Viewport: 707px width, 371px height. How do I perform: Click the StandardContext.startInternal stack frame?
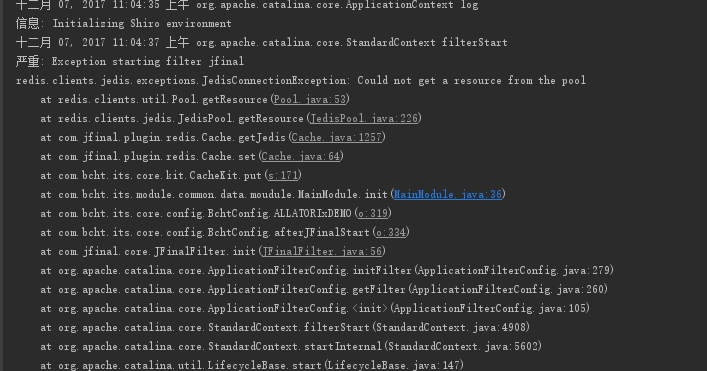(x=291, y=346)
